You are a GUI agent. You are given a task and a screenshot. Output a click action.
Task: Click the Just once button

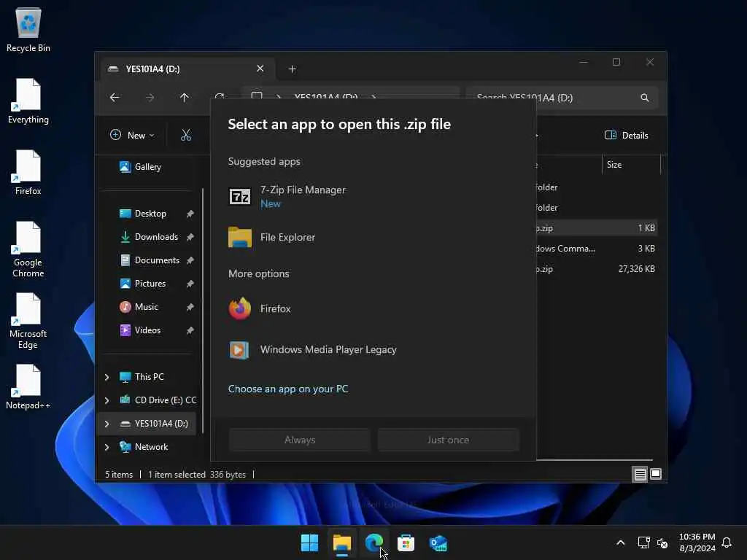coord(448,440)
